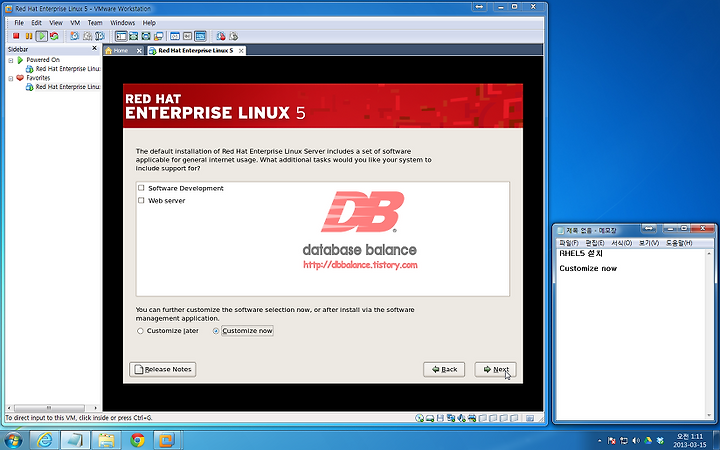Open the Snapshot Manager toolbar icon

(99, 36)
